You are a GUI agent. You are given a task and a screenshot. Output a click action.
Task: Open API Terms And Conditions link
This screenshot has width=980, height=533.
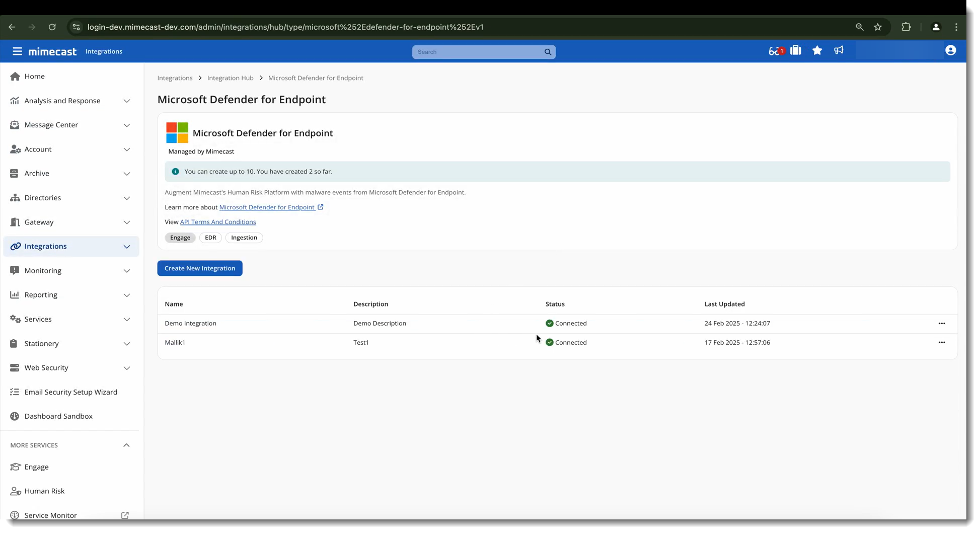click(x=218, y=222)
